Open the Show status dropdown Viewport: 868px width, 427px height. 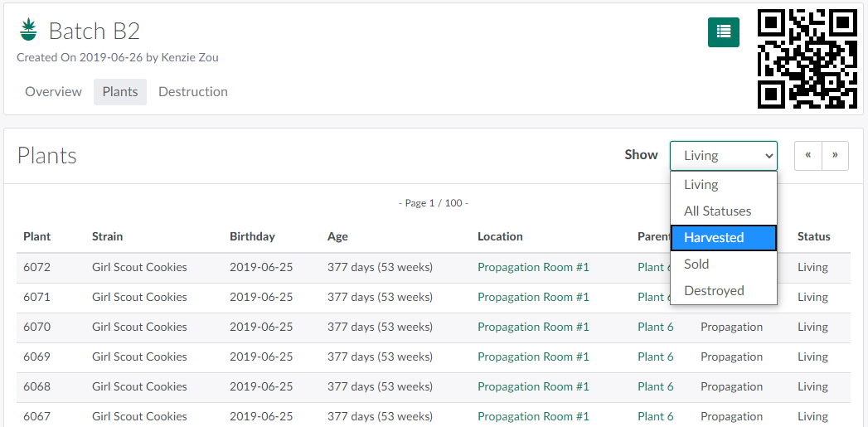click(723, 155)
